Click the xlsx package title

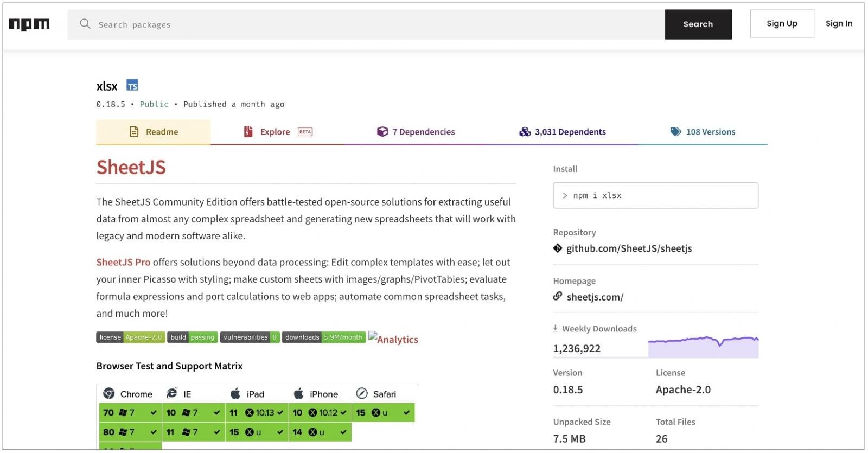(107, 86)
